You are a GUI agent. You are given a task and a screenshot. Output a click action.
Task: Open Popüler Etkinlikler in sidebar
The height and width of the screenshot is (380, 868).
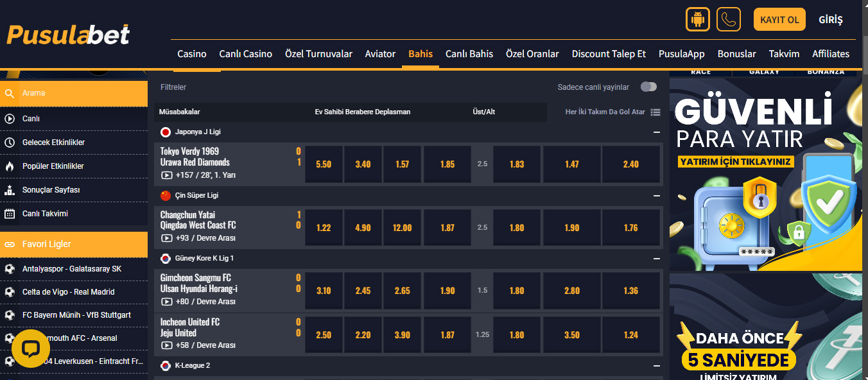[53, 166]
